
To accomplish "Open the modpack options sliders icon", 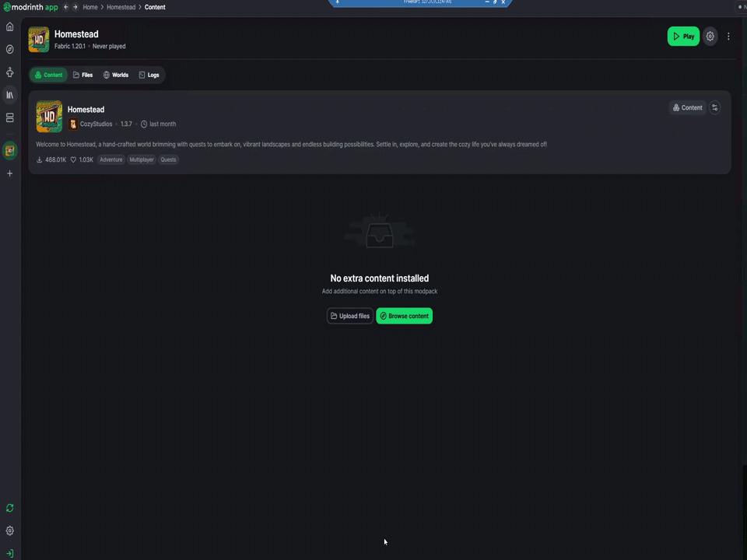I will coord(714,107).
